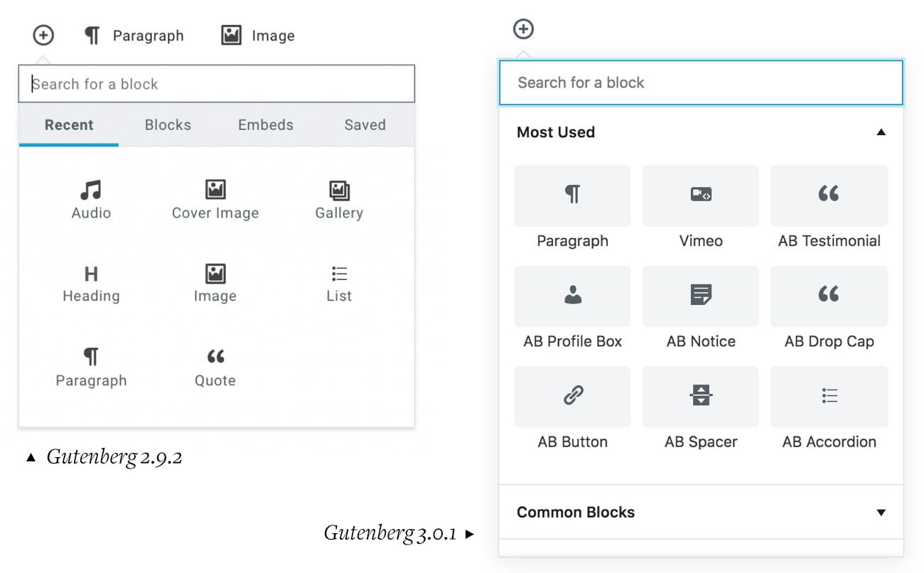Choose the AB Profile Box block
This screenshot has height=573, width=924.
pos(572,308)
